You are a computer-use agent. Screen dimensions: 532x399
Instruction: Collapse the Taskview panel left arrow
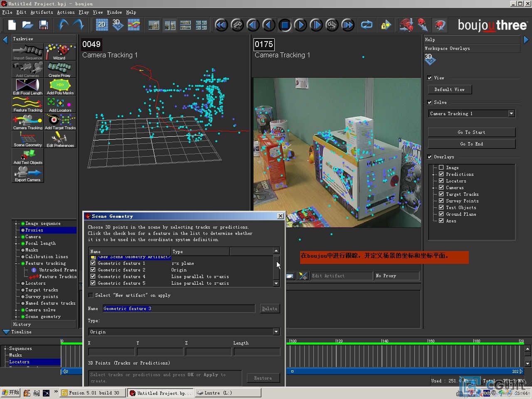(5, 39)
